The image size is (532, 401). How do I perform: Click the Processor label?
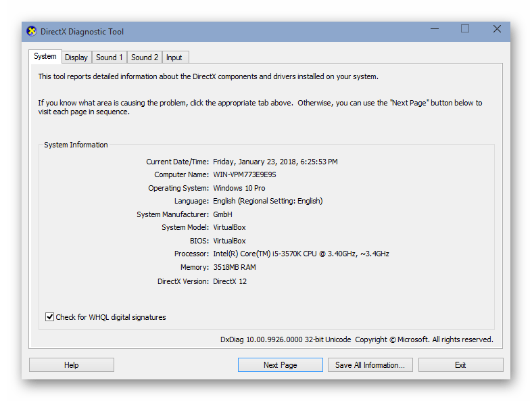(192, 254)
